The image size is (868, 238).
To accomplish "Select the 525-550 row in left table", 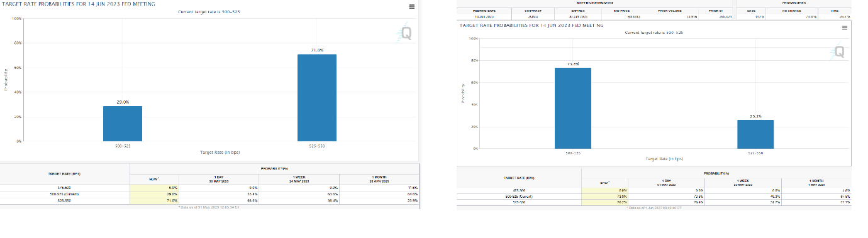I will coord(209,200).
